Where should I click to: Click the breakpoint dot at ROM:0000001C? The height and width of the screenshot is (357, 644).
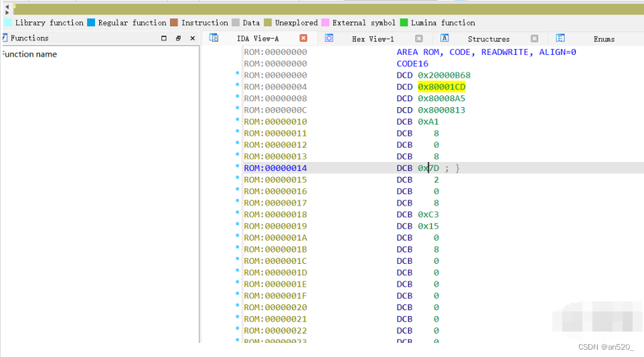pyautogui.click(x=238, y=259)
